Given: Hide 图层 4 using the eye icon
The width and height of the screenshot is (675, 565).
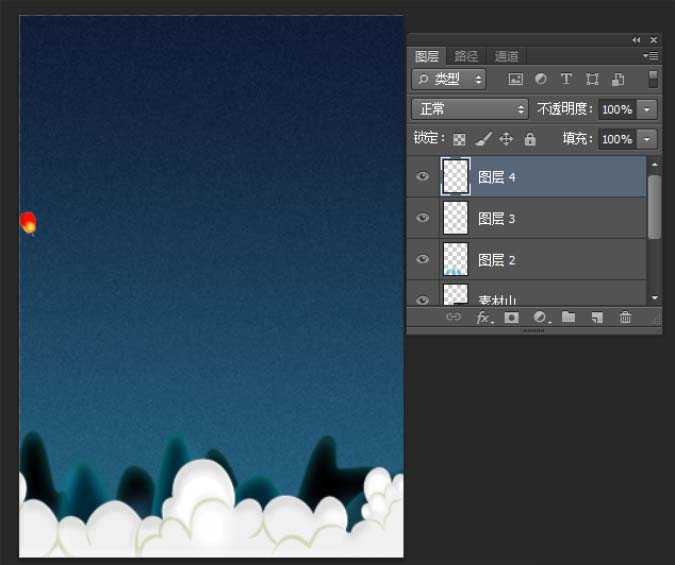Looking at the screenshot, I should pos(423,176).
